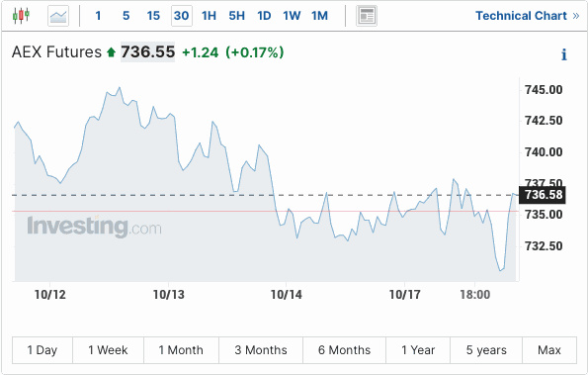Screen dimensions: 588x375
Task: Click the 10/14 date label
Action: [x=287, y=295]
